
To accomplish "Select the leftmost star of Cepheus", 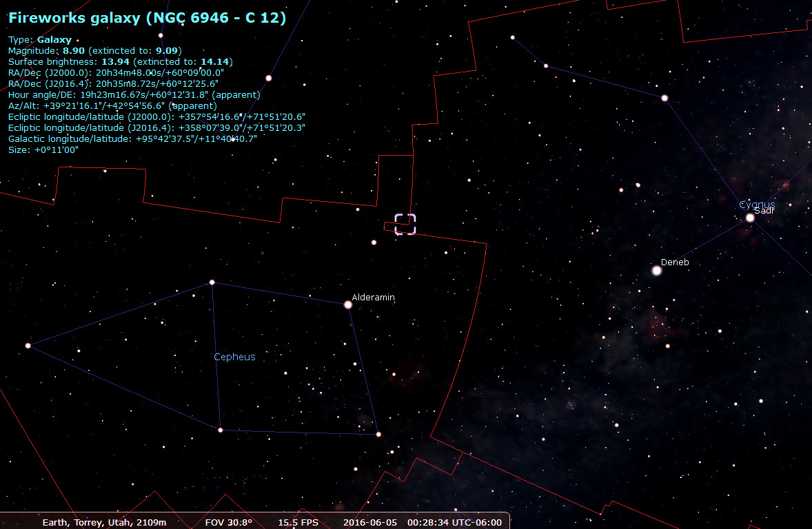I will click(28, 346).
